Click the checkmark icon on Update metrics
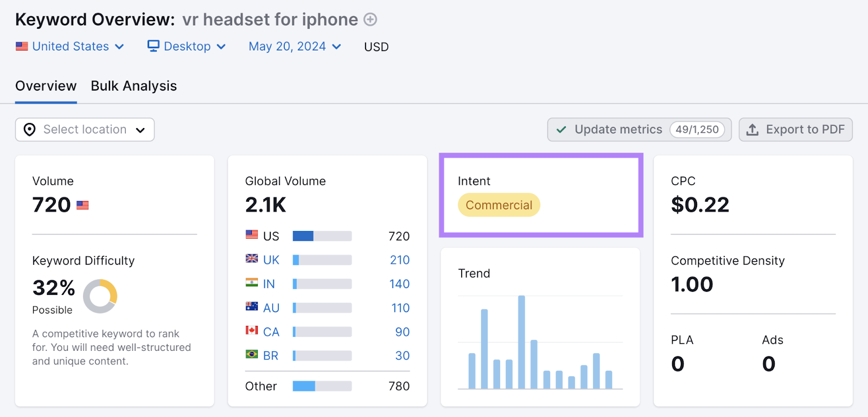 tap(560, 130)
